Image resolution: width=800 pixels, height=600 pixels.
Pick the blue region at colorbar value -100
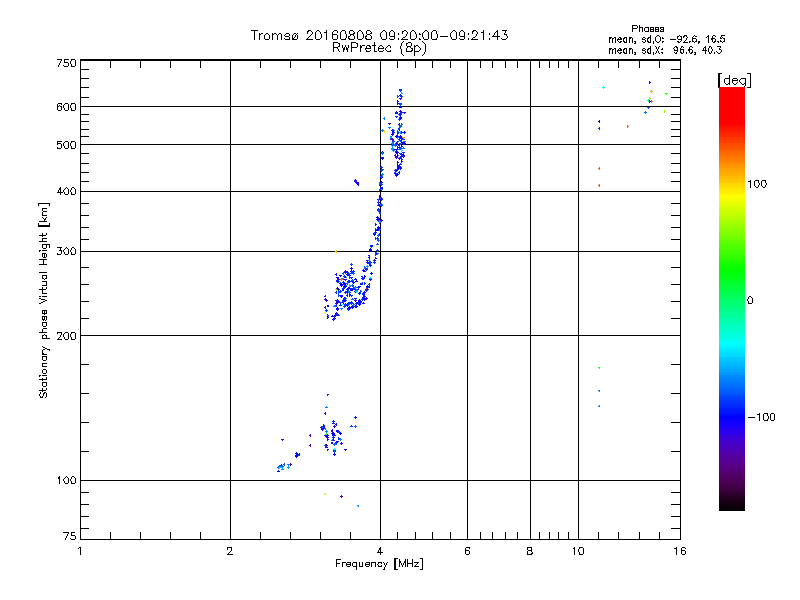pyautogui.click(x=732, y=417)
